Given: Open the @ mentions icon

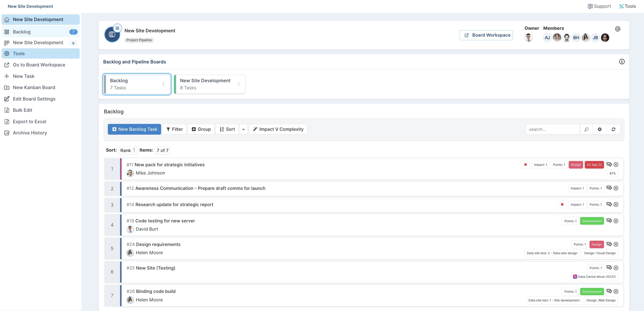Looking at the screenshot, I should [x=617, y=29].
